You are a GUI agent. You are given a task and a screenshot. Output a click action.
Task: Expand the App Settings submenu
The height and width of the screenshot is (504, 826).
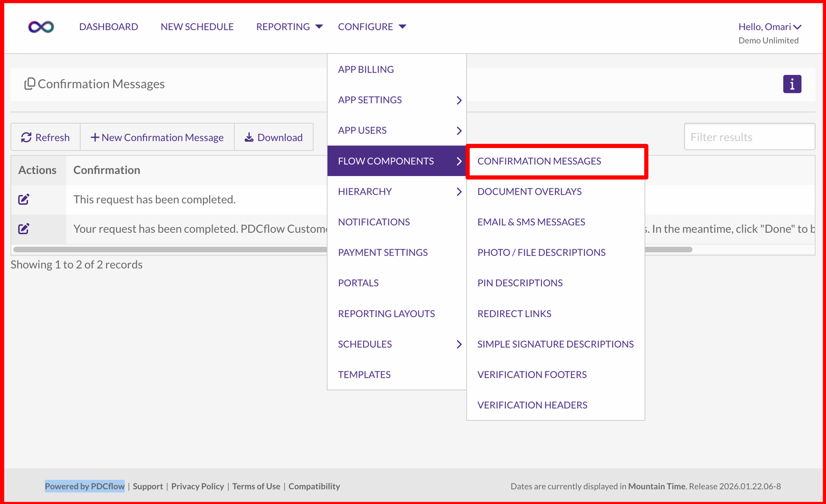point(397,100)
